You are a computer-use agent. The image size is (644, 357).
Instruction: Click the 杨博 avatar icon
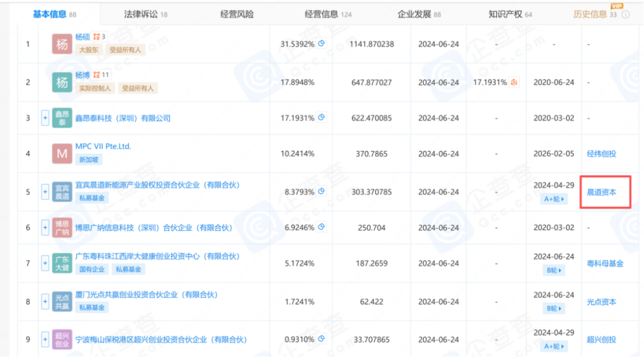(62, 82)
